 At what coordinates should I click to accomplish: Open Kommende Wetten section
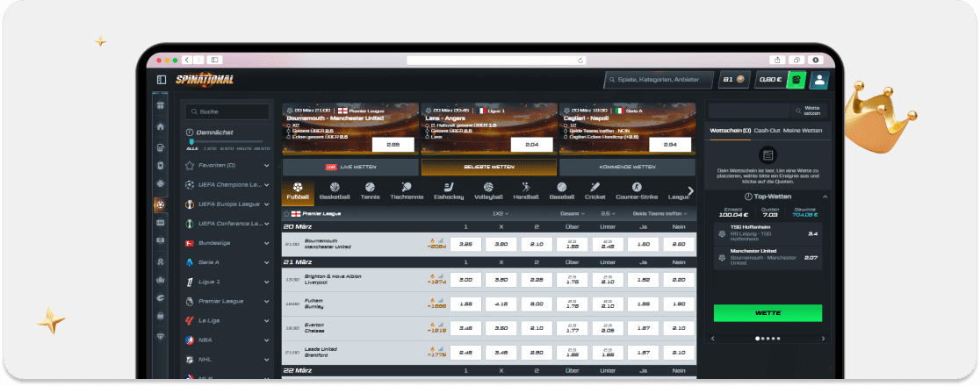tap(627, 168)
